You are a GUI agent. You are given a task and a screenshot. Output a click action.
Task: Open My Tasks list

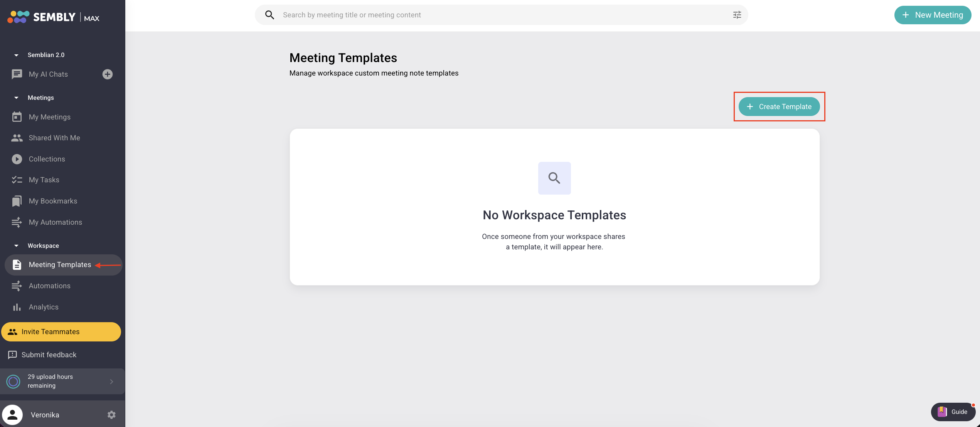(x=44, y=180)
